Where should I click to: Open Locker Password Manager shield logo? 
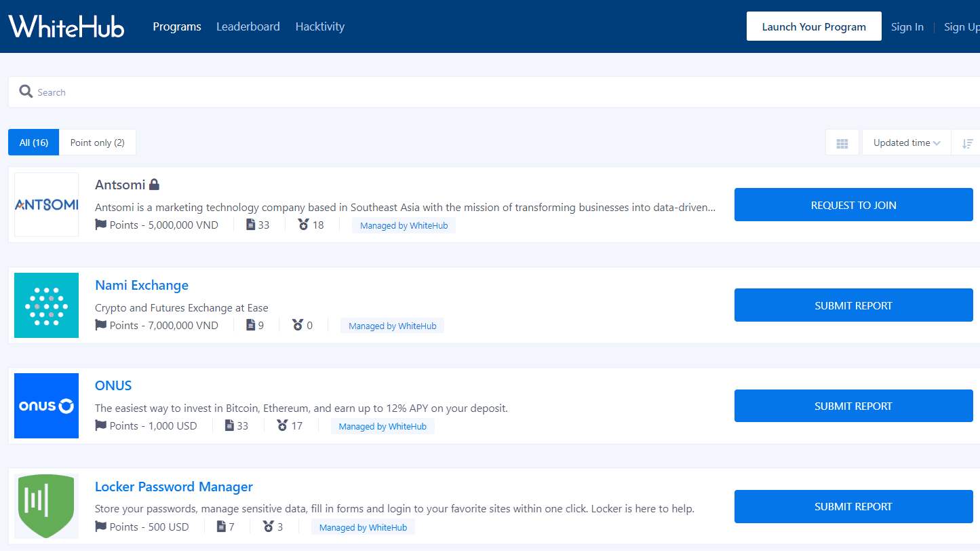coord(46,506)
